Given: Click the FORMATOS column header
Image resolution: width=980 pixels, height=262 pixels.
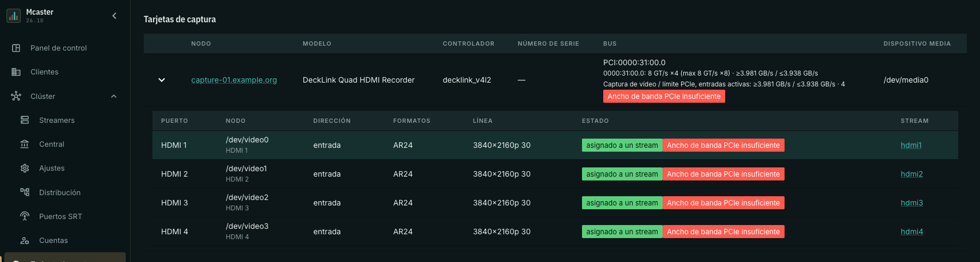Looking at the screenshot, I should point(412,121).
